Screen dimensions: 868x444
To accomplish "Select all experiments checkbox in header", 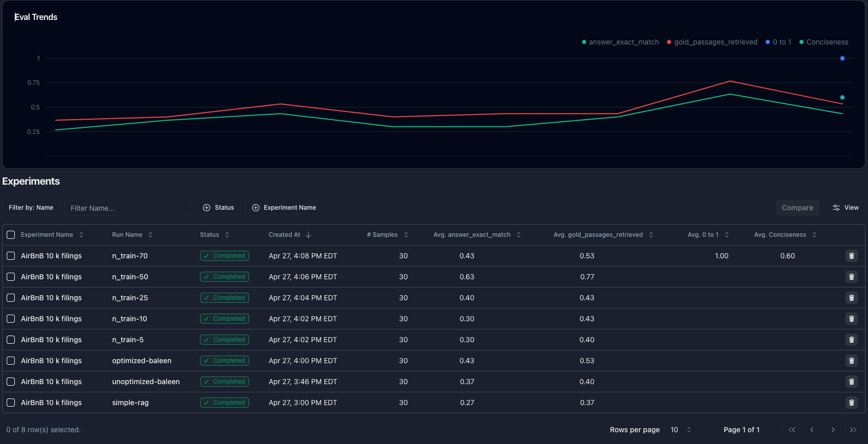I will tap(11, 235).
